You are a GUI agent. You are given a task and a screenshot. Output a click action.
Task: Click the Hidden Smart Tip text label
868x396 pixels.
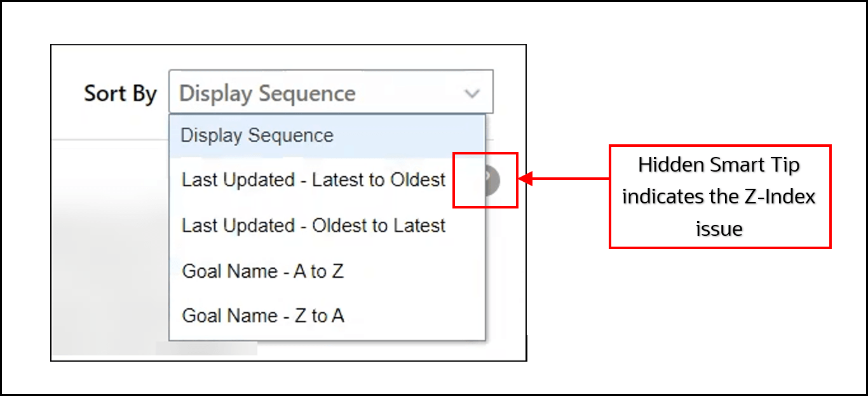(719, 165)
